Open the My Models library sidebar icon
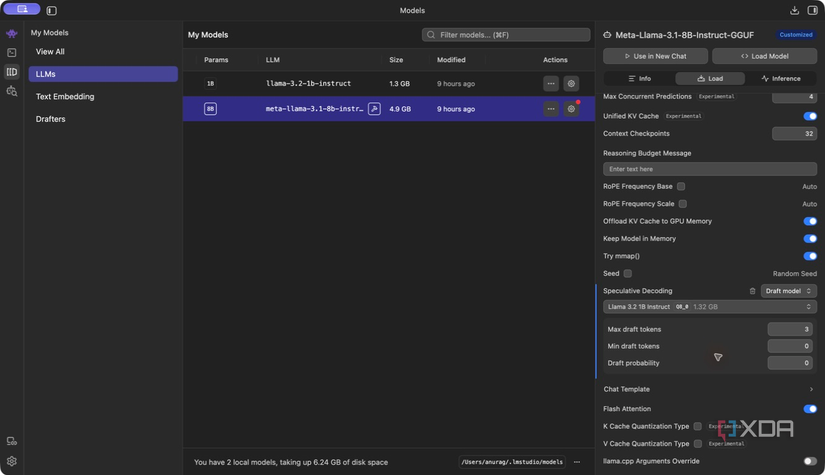The height and width of the screenshot is (475, 825). click(12, 72)
